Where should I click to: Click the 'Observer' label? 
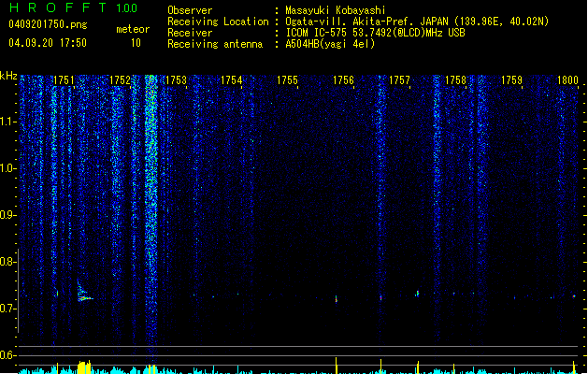pos(190,10)
